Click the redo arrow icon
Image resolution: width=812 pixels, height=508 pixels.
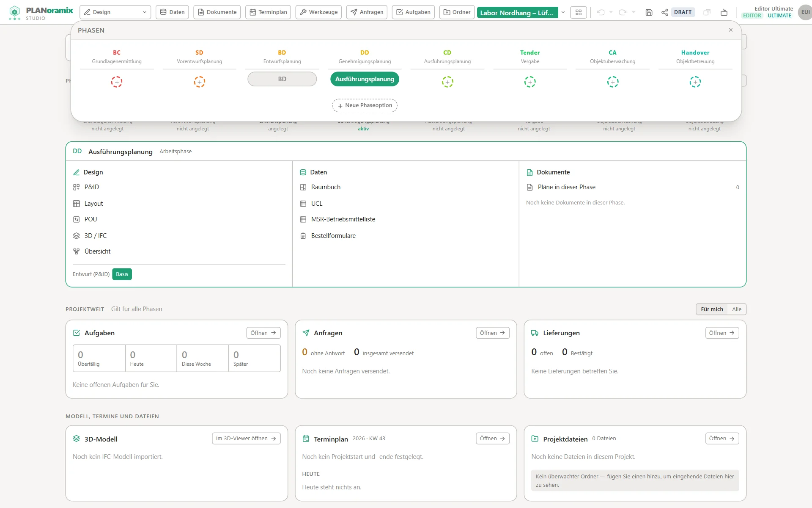623,12
